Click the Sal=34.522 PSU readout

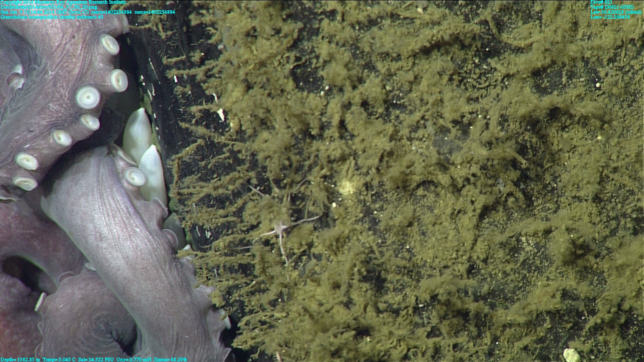(x=96, y=359)
